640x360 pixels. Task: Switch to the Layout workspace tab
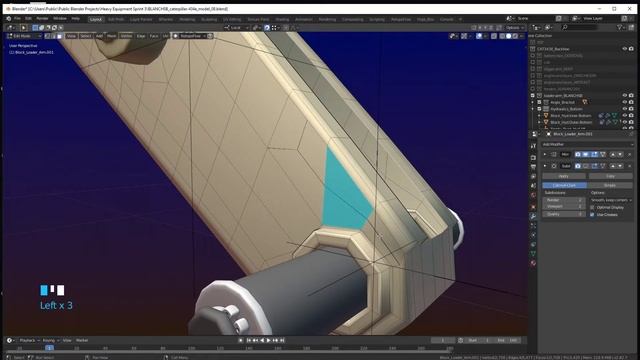(96, 19)
